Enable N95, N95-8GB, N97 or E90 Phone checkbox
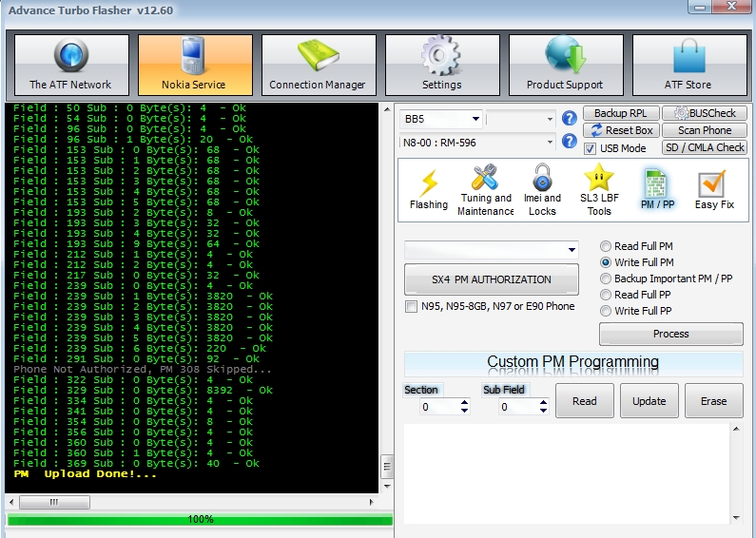The image size is (756, 538). [x=411, y=307]
